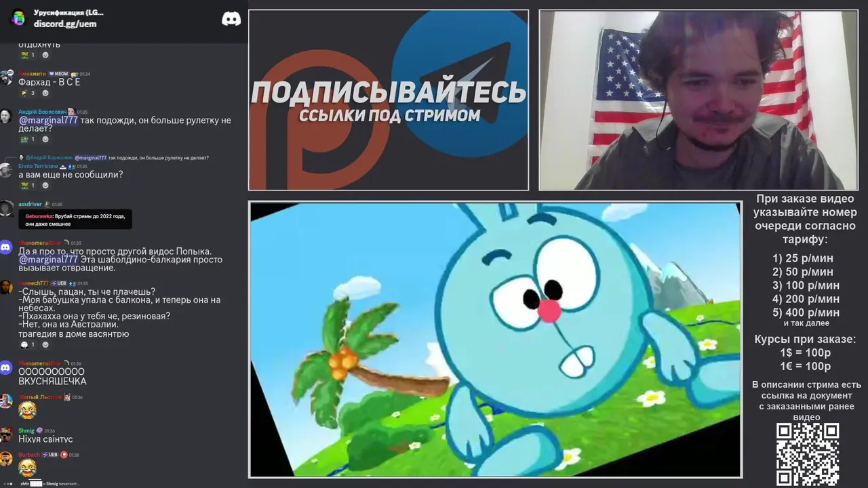868x488 pixels.
Task: Open the Geburawka quoted embed in assdriver's message
Action: pyautogui.click(x=75, y=220)
